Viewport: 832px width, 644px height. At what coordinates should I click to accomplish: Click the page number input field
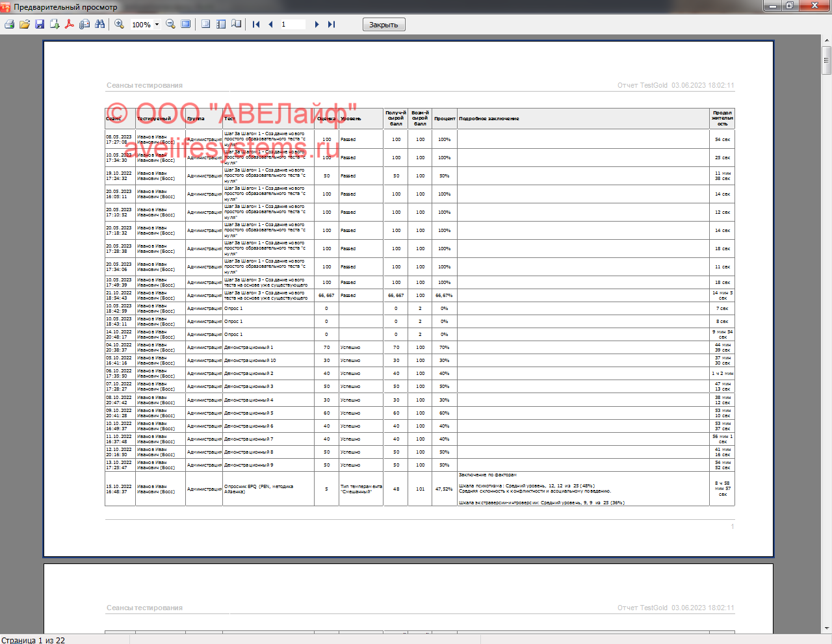coord(292,24)
